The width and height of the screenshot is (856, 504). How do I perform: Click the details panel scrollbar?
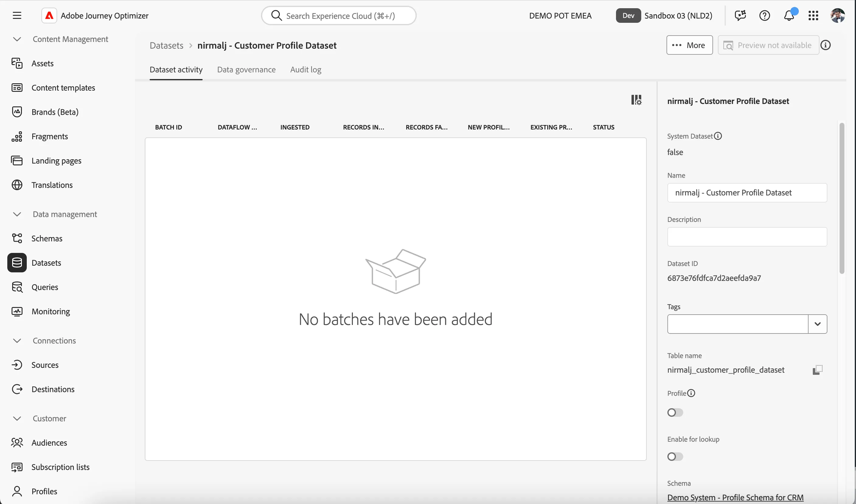[x=841, y=198]
